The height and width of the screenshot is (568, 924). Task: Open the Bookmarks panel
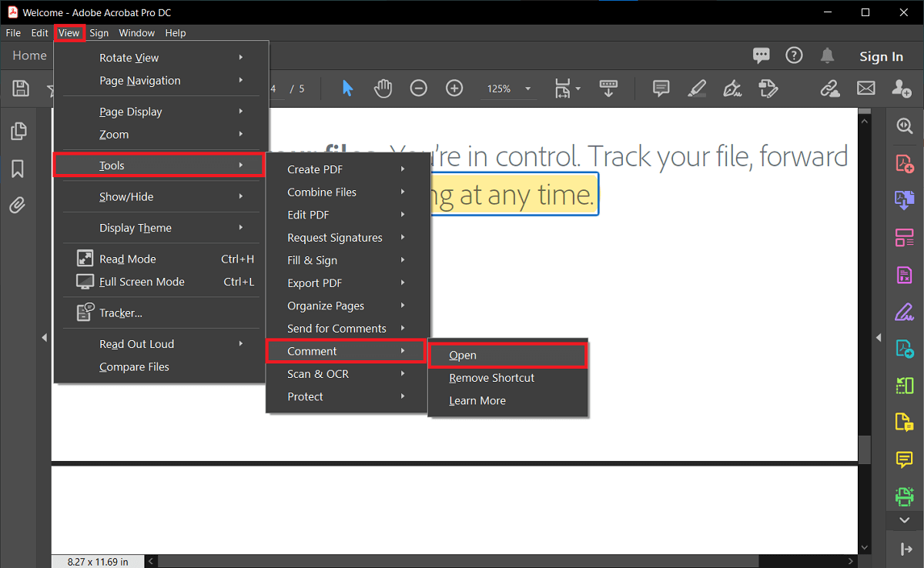[x=18, y=169]
